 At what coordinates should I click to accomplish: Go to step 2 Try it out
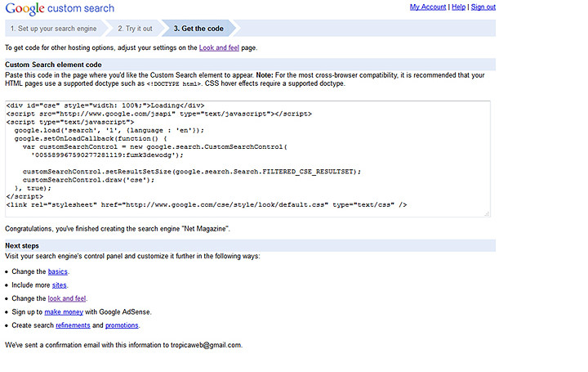click(x=135, y=29)
